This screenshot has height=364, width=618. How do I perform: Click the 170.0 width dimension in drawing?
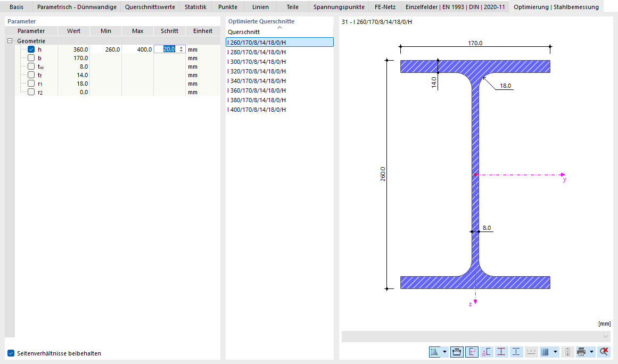(475, 43)
